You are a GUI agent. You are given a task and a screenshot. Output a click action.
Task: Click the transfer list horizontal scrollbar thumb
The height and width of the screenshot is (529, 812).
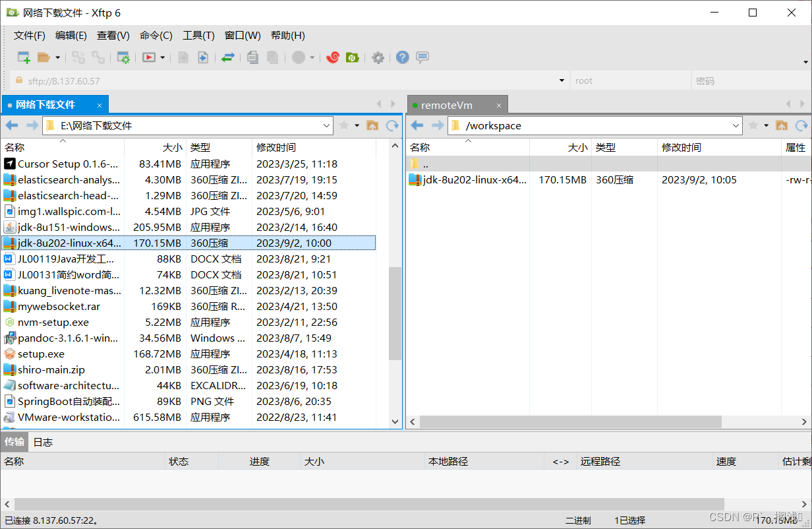tap(369, 505)
